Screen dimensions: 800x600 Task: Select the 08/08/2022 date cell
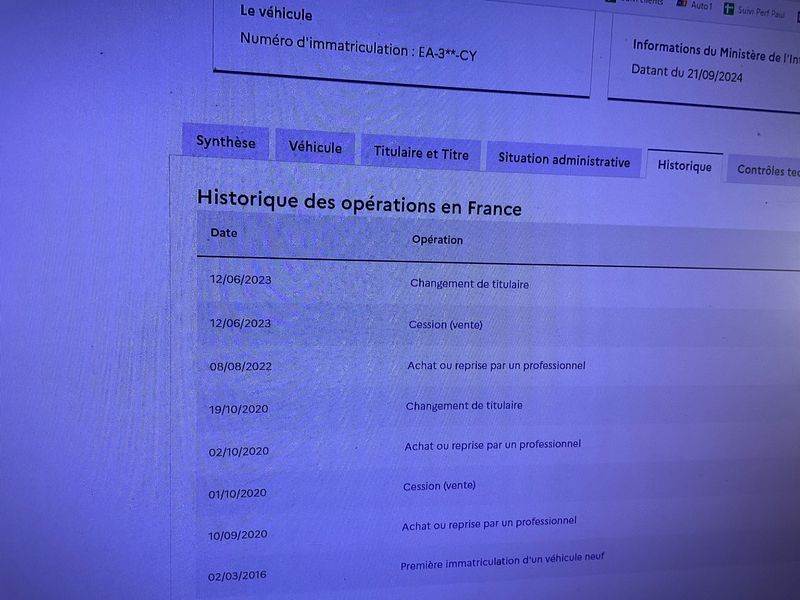coord(240,366)
